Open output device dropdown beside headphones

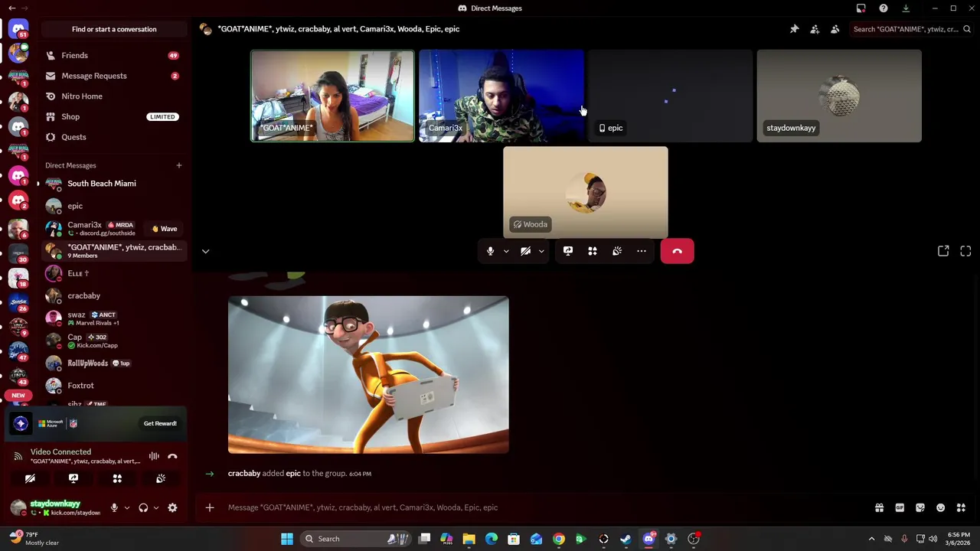pos(155,507)
